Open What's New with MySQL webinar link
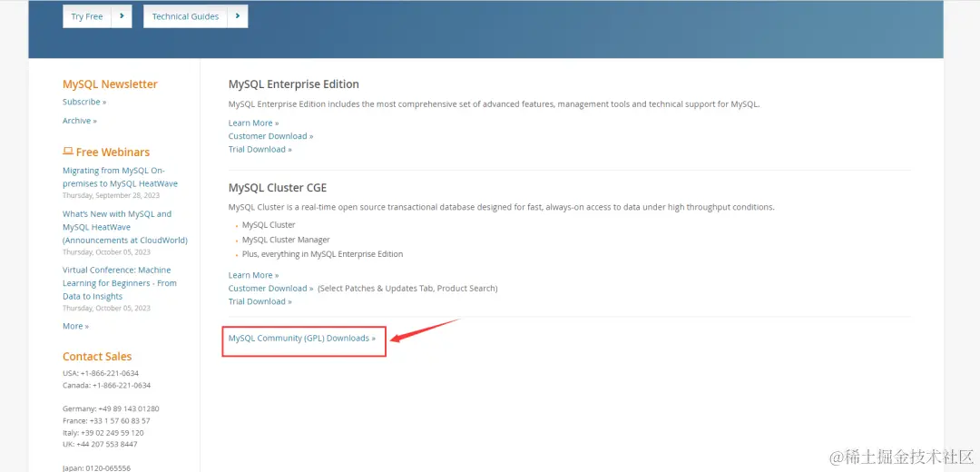Screen dimensions: 980x472 point(125,227)
